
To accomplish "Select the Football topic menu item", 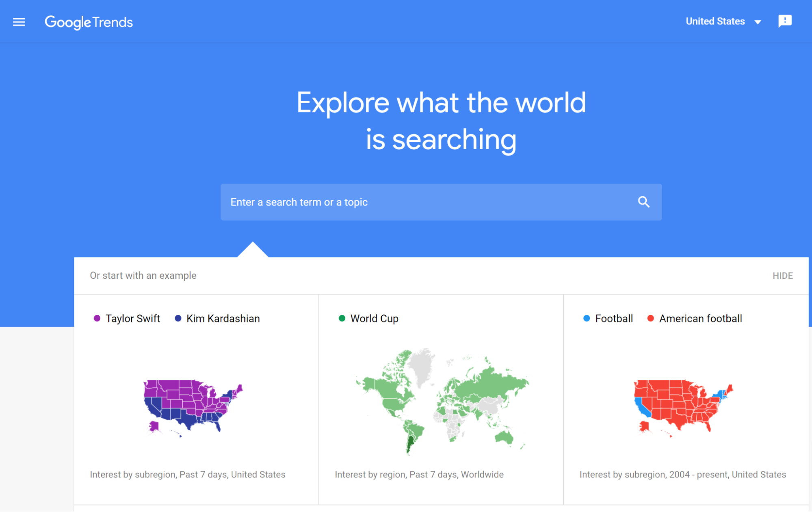I will pyautogui.click(x=613, y=319).
